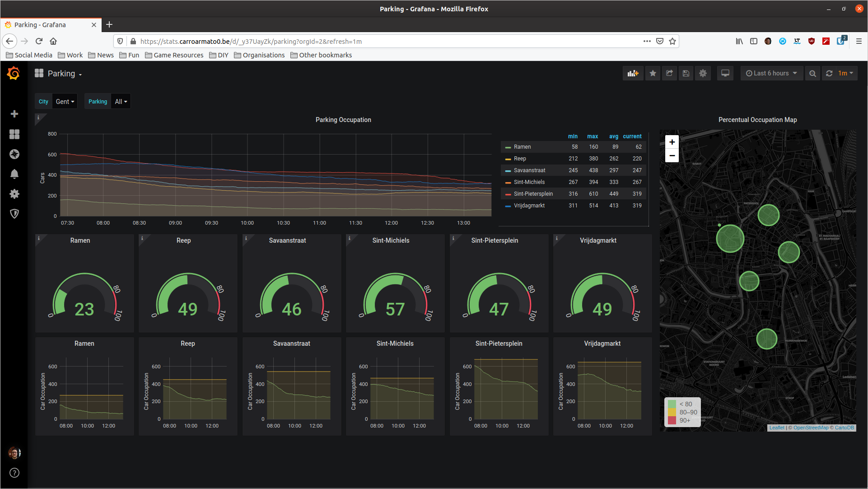Cycle view mode using the monitor icon
This screenshot has height=489, width=868.
725,73
